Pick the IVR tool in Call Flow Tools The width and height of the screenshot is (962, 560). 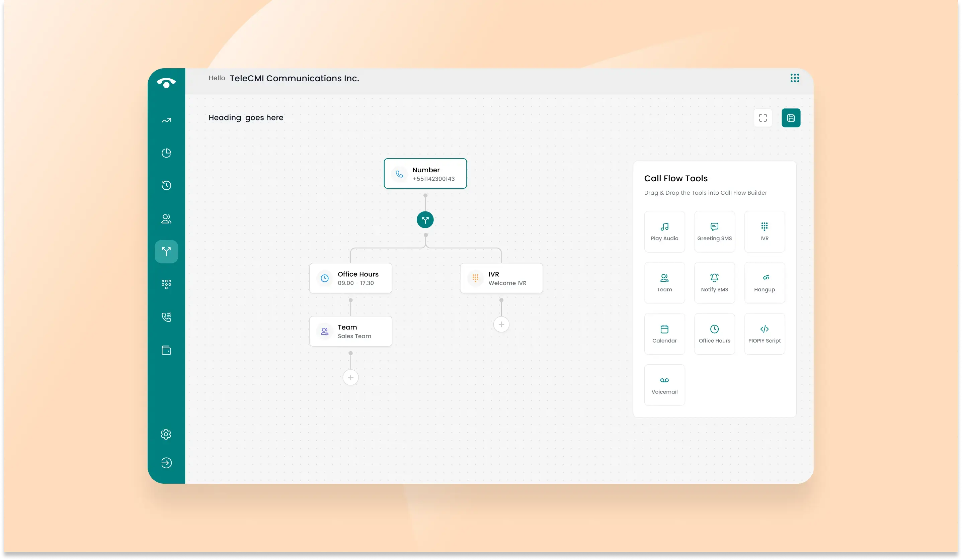click(764, 231)
